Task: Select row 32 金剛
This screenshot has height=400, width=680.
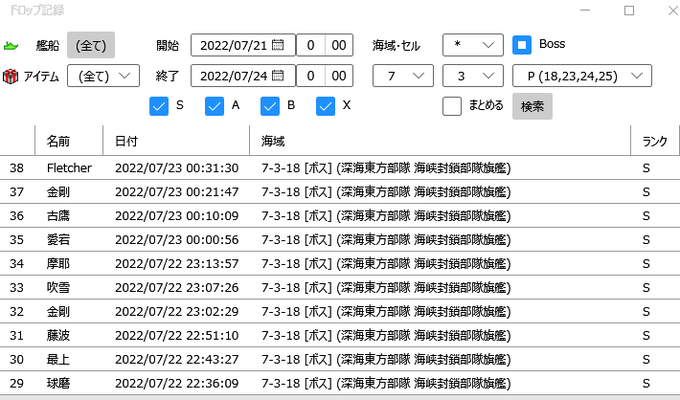Action: [340, 311]
